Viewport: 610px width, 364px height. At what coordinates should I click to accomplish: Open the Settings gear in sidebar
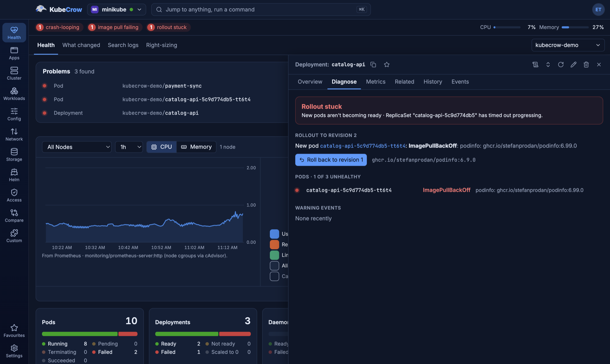(14, 351)
